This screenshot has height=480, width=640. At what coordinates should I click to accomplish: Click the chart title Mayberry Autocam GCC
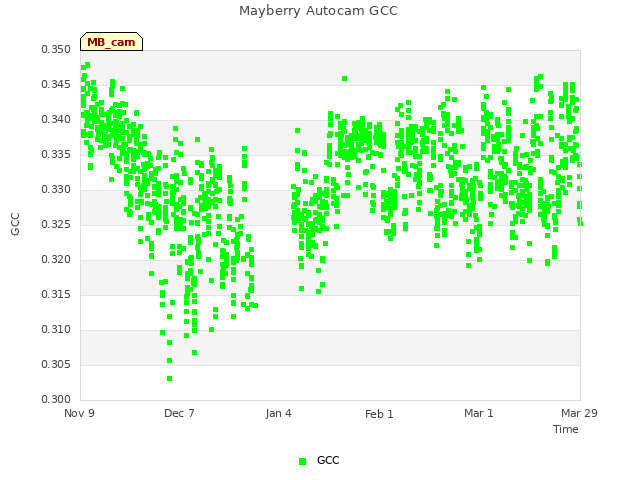click(x=318, y=11)
